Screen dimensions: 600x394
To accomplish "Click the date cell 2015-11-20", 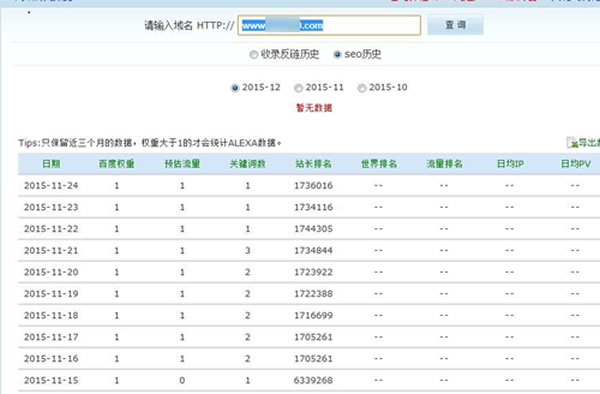I will [51, 272].
